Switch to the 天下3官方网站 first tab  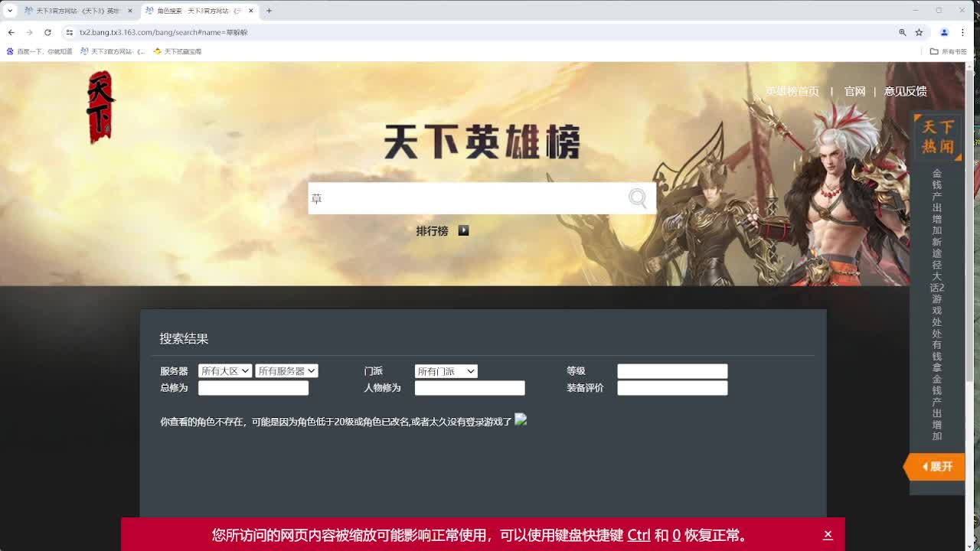click(77, 11)
